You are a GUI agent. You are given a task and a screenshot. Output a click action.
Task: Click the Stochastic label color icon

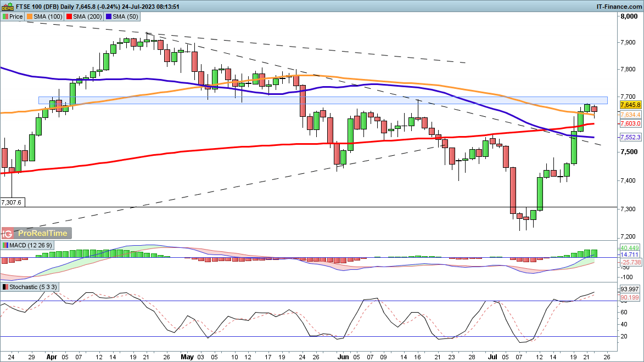click(5, 287)
